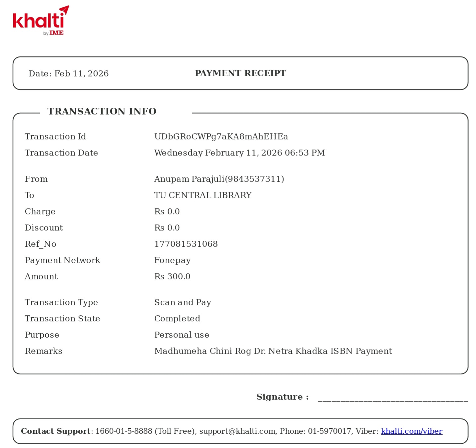The height and width of the screenshot is (448, 476).
Task: Click the Personal use purpose text
Action: (182, 335)
